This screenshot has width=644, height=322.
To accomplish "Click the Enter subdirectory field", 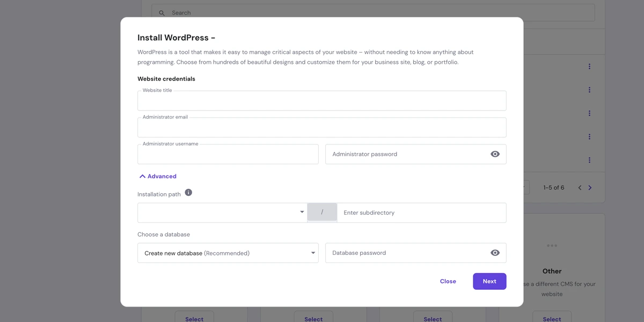I will point(422,213).
